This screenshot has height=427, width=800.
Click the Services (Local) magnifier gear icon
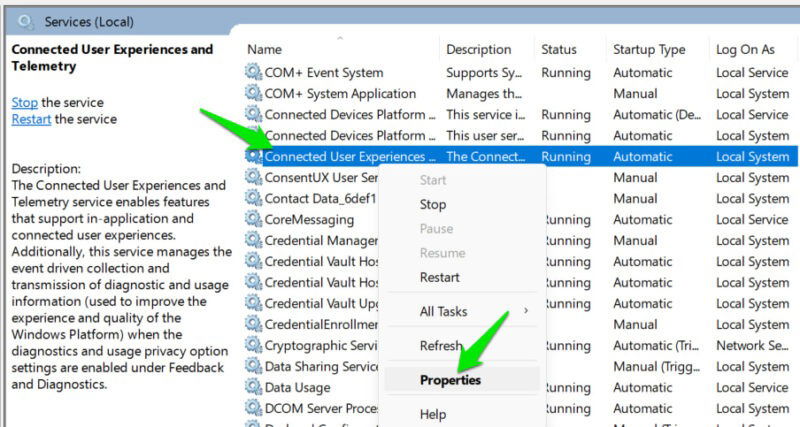(26, 22)
